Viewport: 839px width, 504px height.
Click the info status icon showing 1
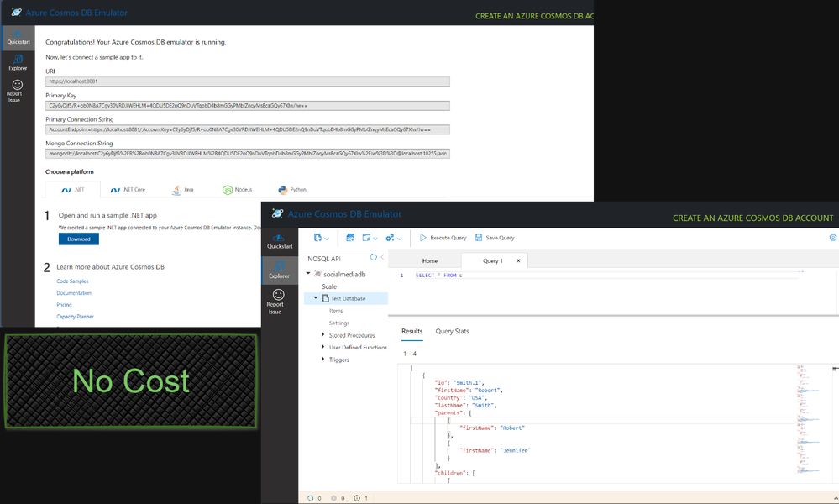click(x=357, y=498)
